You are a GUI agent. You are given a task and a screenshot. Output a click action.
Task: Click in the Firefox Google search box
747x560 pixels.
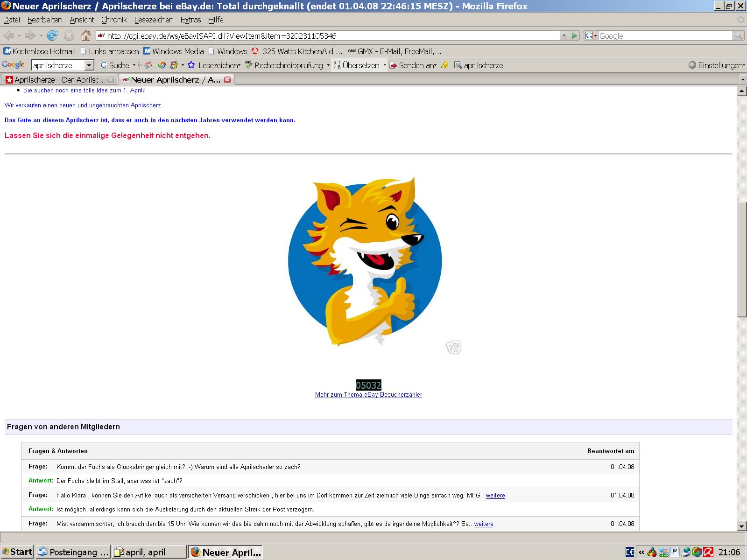665,35
